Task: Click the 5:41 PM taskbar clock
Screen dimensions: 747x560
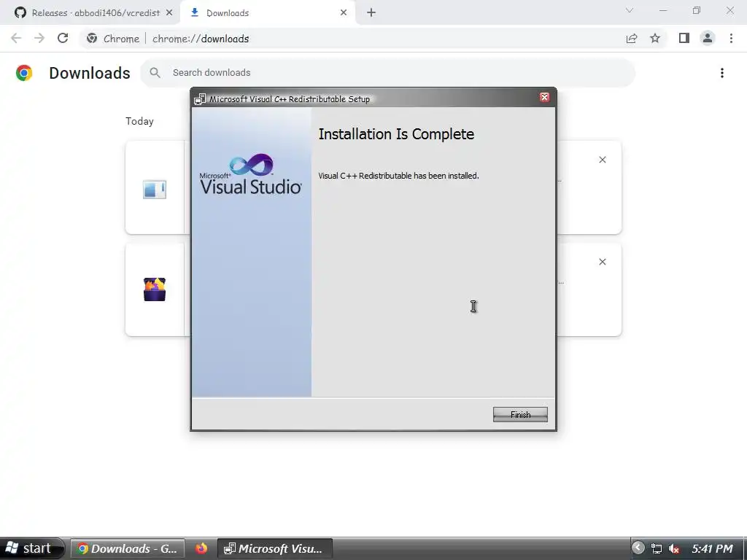Action: (x=712, y=548)
